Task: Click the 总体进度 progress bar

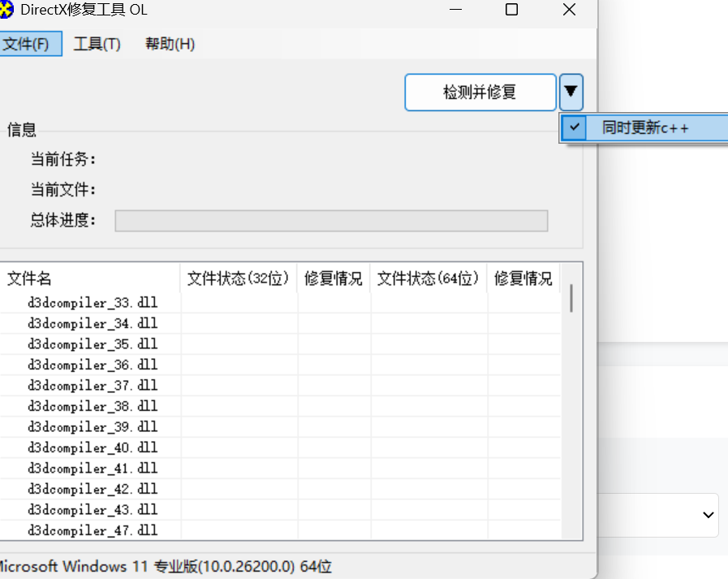Action: tap(331, 221)
